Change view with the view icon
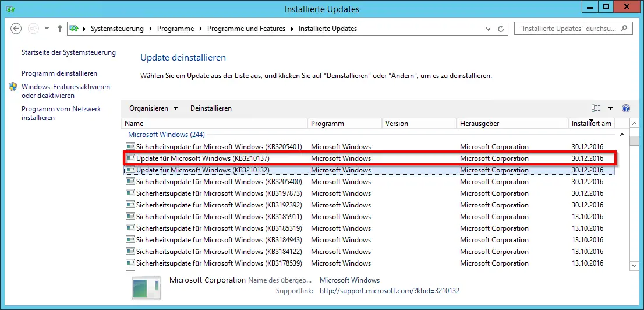Viewport: 644px width, 310px height. (596, 108)
